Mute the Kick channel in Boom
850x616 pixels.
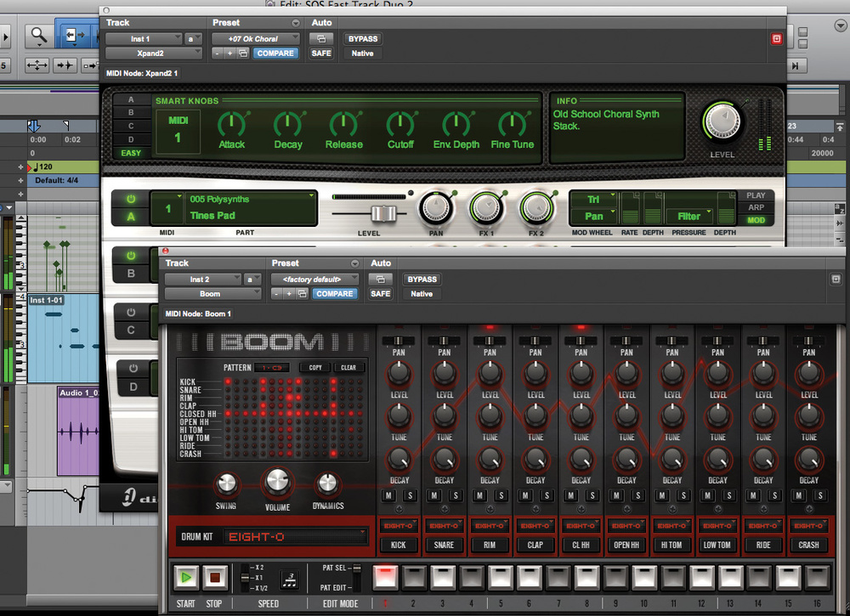(388, 495)
